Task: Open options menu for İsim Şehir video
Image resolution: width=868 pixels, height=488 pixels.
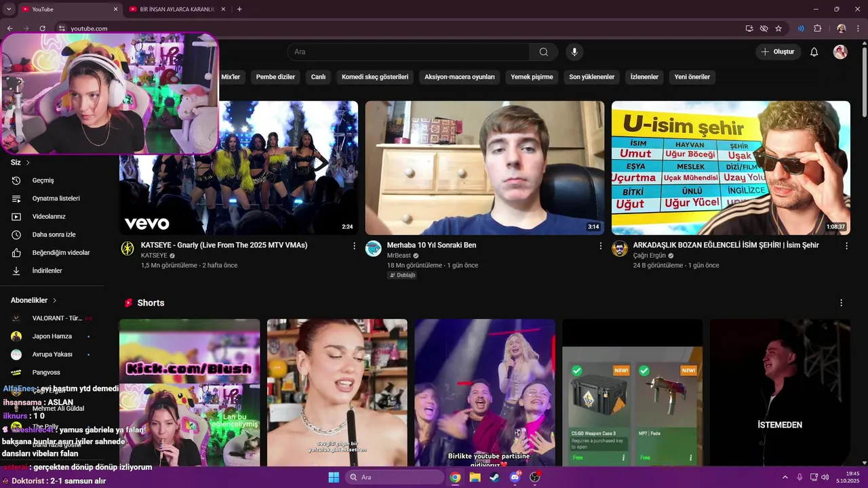Action: [846, 246]
